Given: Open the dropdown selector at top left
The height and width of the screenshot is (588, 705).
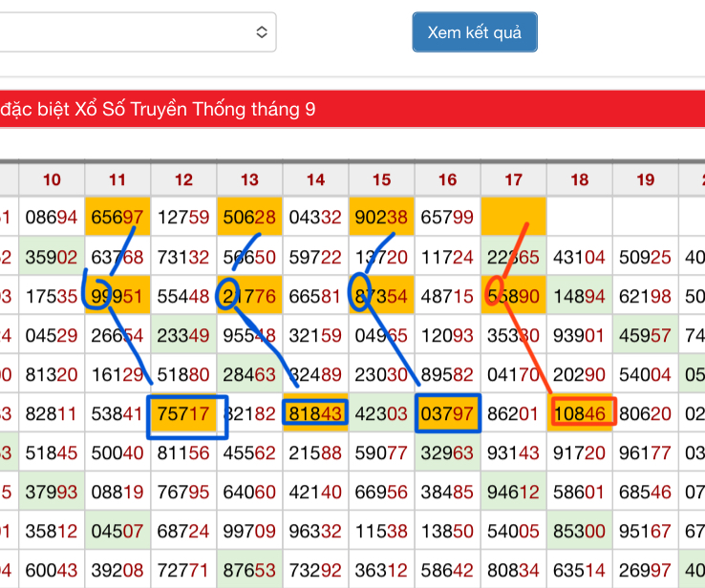Looking at the screenshot, I should tap(138, 32).
